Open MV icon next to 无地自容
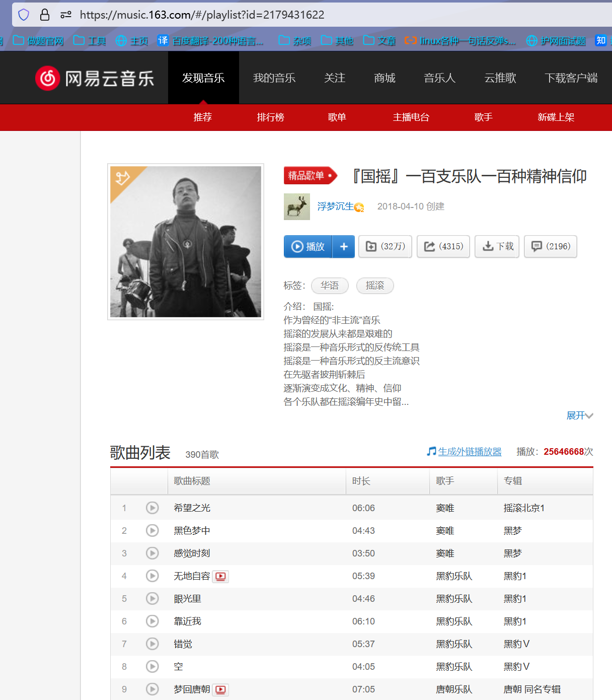Viewport: 612px width, 700px height. [x=220, y=577]
